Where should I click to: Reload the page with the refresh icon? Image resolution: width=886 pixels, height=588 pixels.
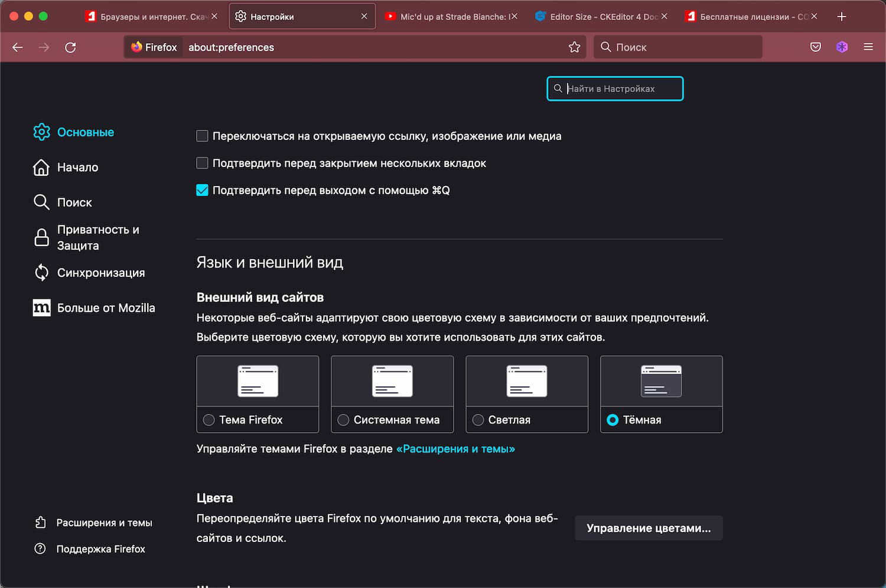point(70,47)
